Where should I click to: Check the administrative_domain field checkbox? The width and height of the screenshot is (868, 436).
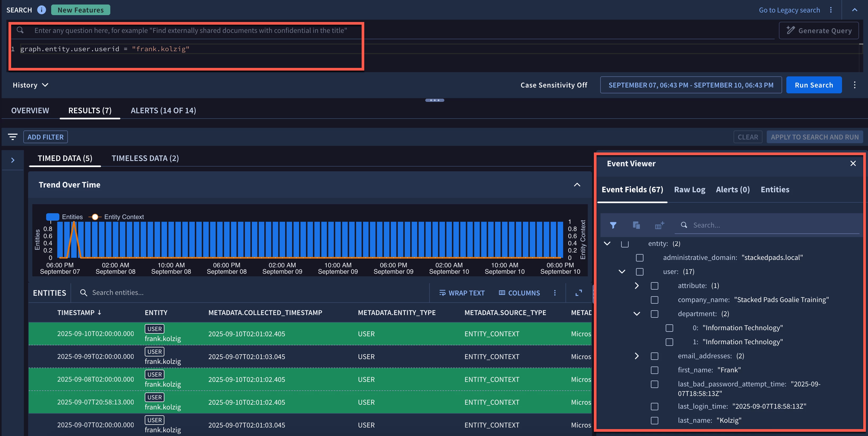pyautogui.click(x=639, y=258)
